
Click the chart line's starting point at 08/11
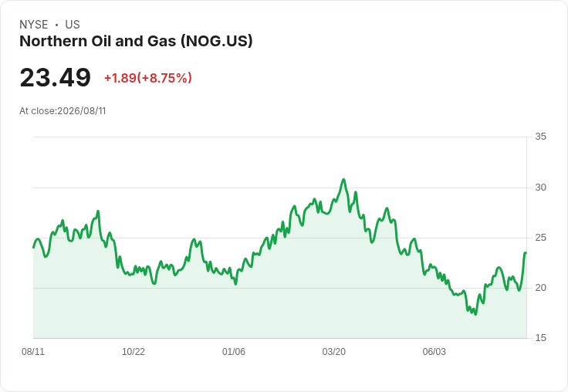[x=34, y=248]
